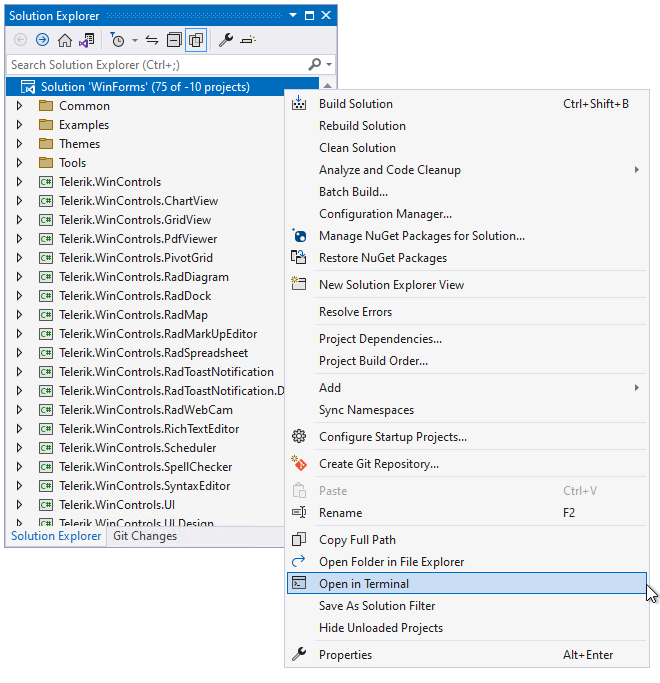660x683 pixels.
Task: Click the Pending Changes Filter clock icon
Action: 117,40
